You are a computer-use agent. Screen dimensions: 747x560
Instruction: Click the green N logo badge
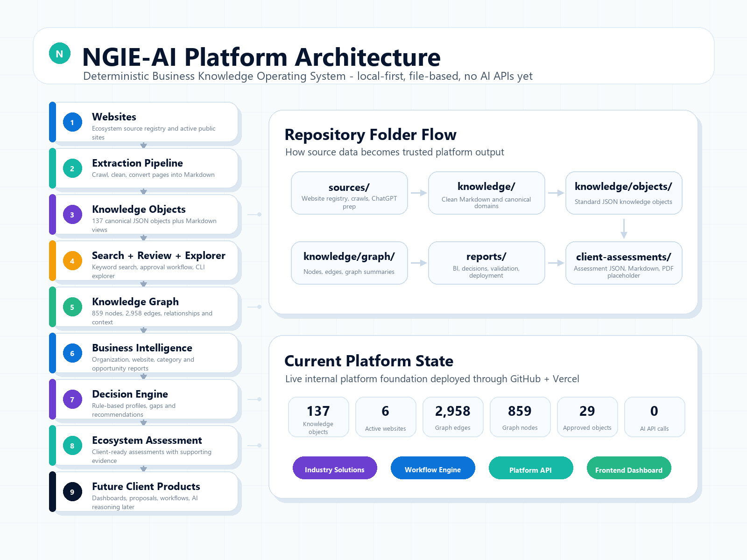click(x=60, y=54)
